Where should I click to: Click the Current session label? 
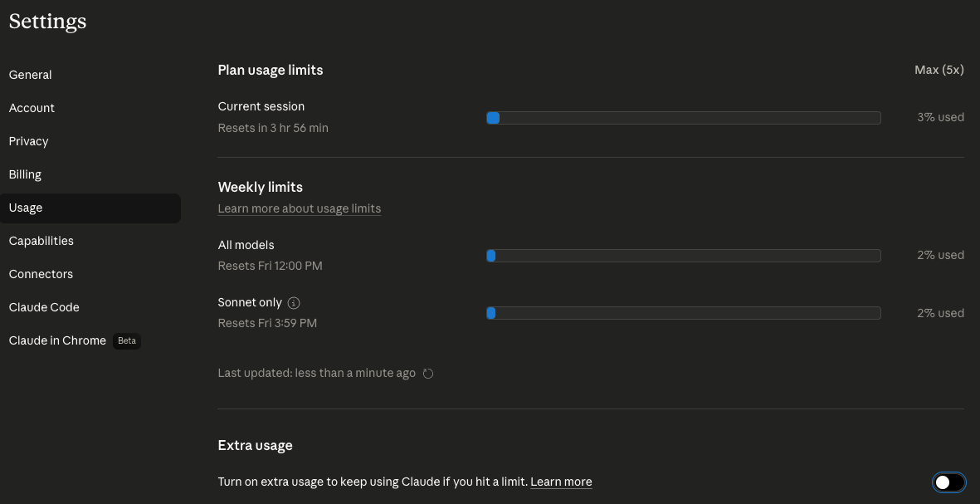tap(261, 106)
